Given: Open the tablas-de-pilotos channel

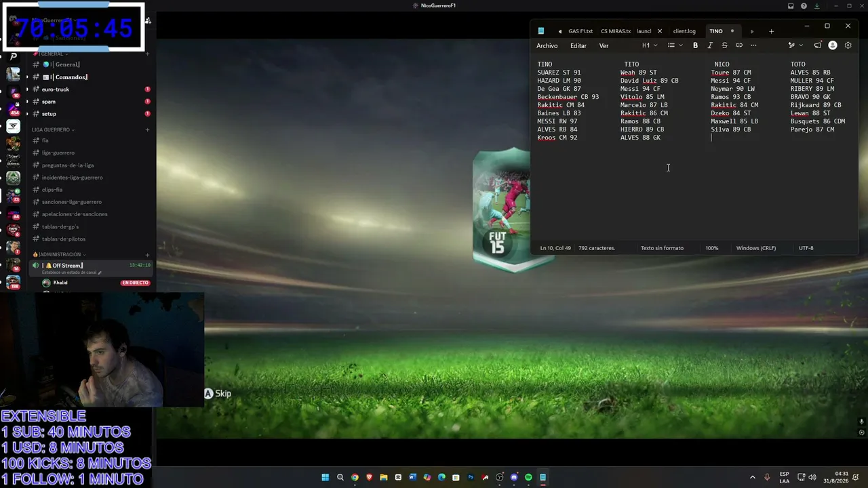Looking at the screenshot, I should click(64, 239).
